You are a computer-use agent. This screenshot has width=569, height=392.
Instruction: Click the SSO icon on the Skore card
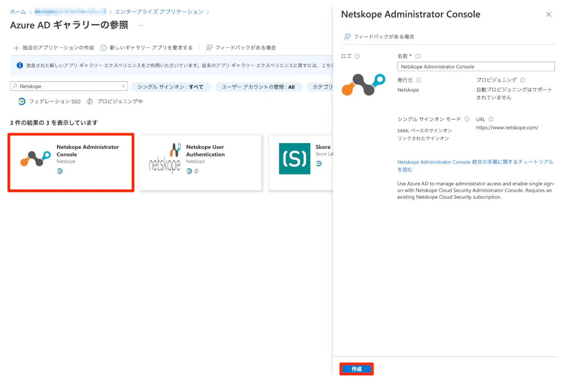pos(319,164)
